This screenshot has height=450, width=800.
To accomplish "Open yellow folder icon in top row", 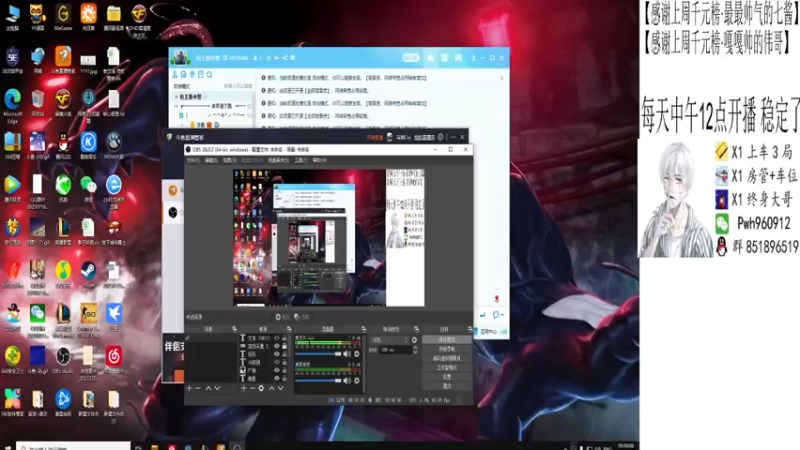I will 113,15.
